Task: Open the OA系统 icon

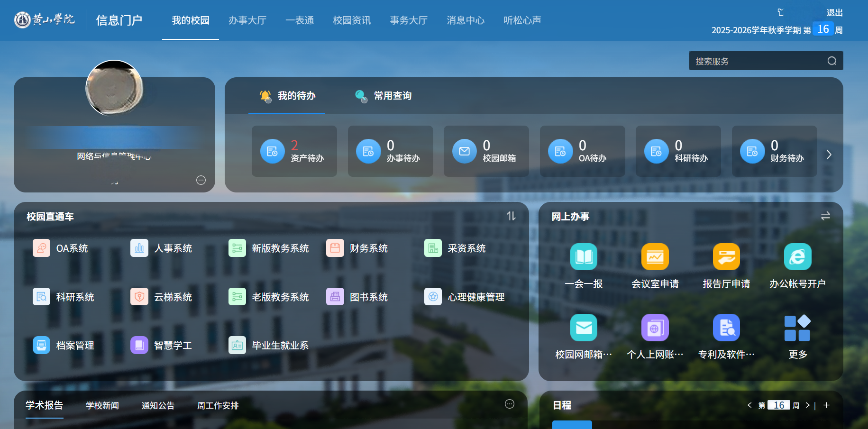Action: 41,248
